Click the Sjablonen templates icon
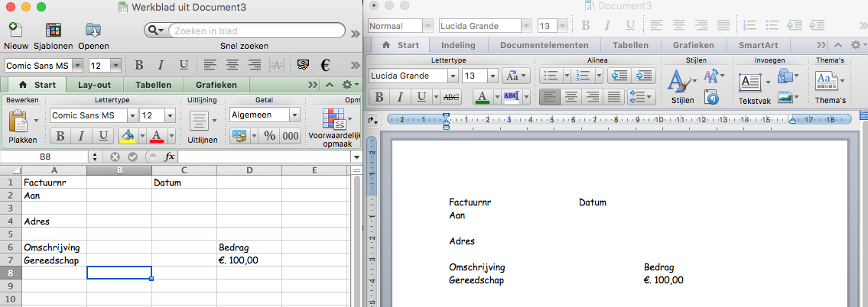 (54, 30)
